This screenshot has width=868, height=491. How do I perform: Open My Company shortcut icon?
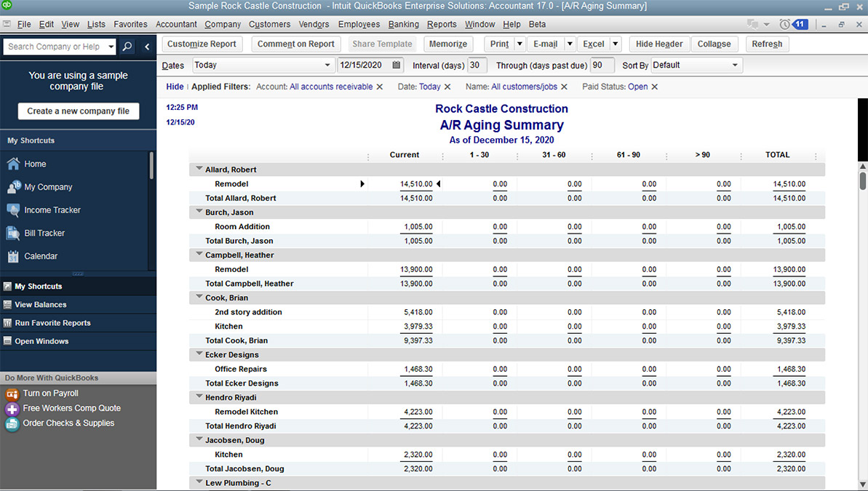13,187
